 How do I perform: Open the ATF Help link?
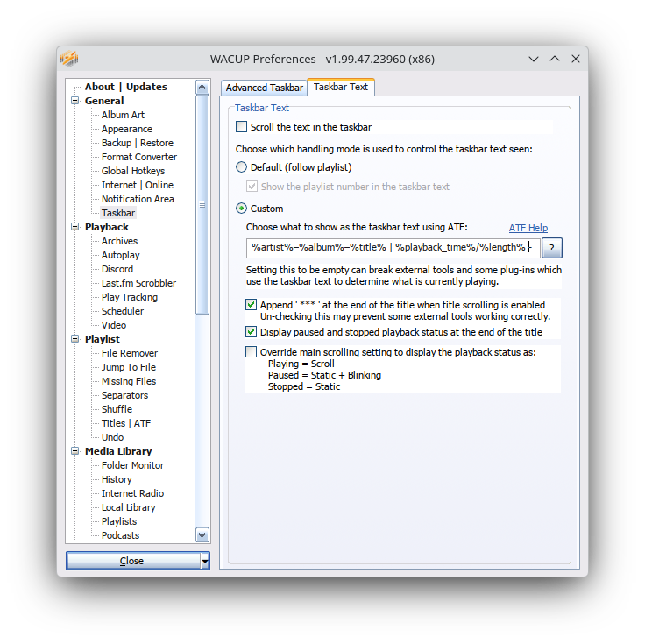click(x=528, y=228)
